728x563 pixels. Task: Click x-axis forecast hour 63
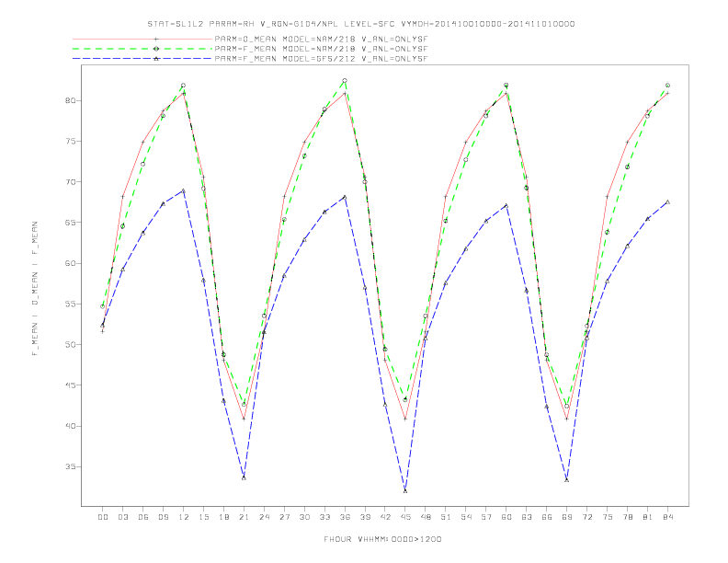pos(527,517)
